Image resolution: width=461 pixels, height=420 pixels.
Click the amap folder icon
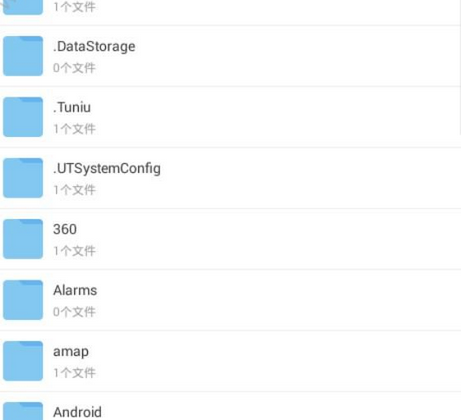(23, 361)
